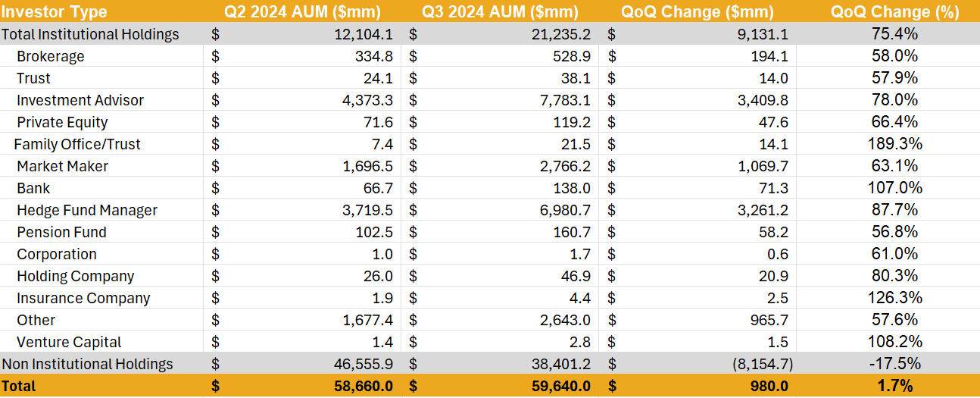980x398 pixels.
Task: Select the 66.4% cell
Action: [x=894, y=122]
